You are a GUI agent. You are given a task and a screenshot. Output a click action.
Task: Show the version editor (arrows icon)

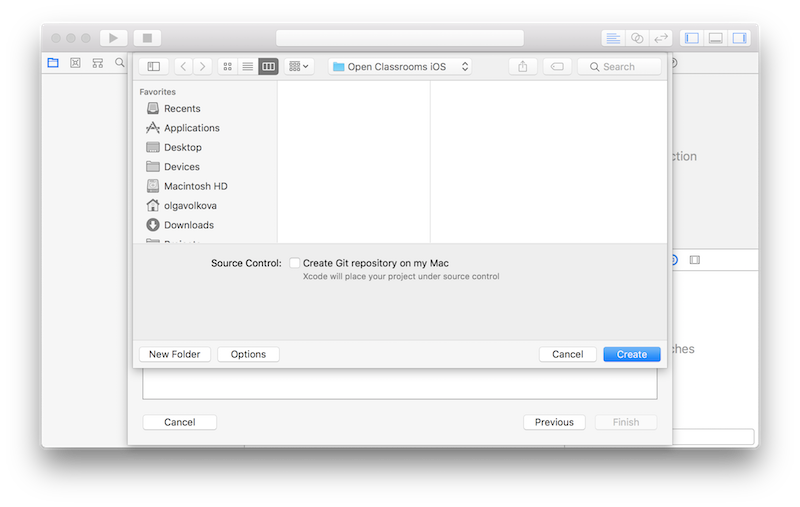pyautogui.click(x=661, y=38)
